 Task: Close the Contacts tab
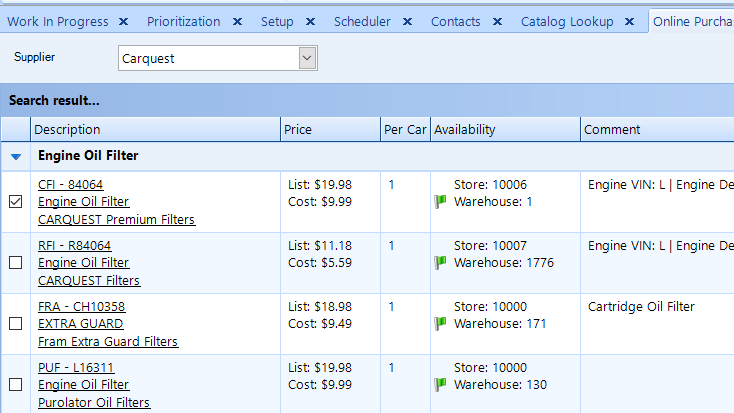tap(498, 22)
